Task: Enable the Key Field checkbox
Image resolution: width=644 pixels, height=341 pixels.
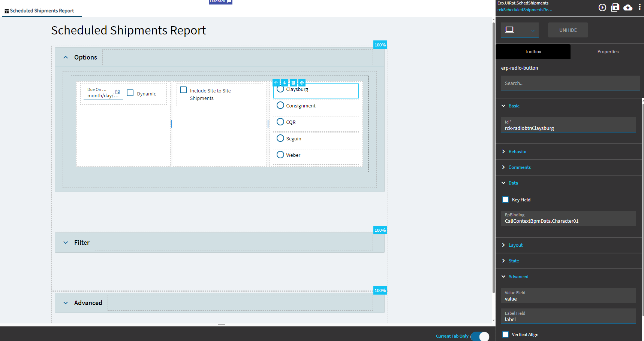Action: point(505,200)
